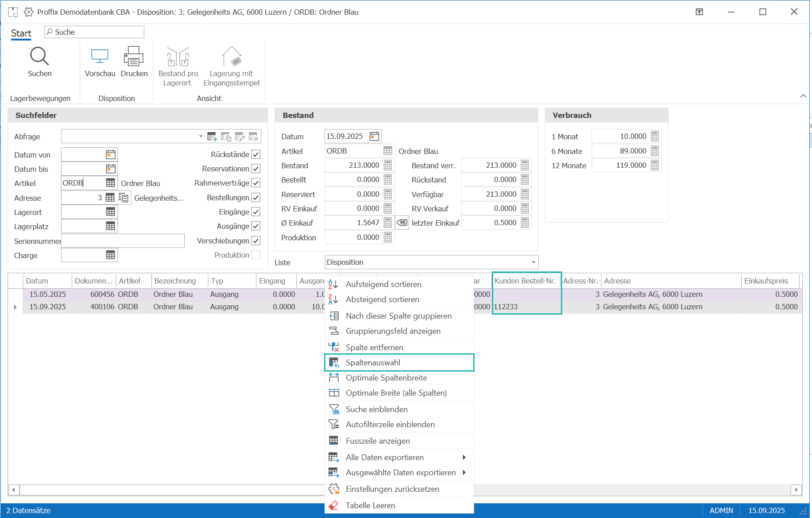Click the horizontal scrollbar right arrow
The image size is (812, 518).
(796, 490)
